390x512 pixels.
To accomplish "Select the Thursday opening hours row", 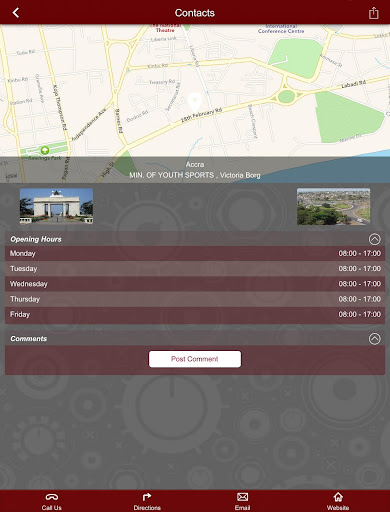I will tap(195, 299).
